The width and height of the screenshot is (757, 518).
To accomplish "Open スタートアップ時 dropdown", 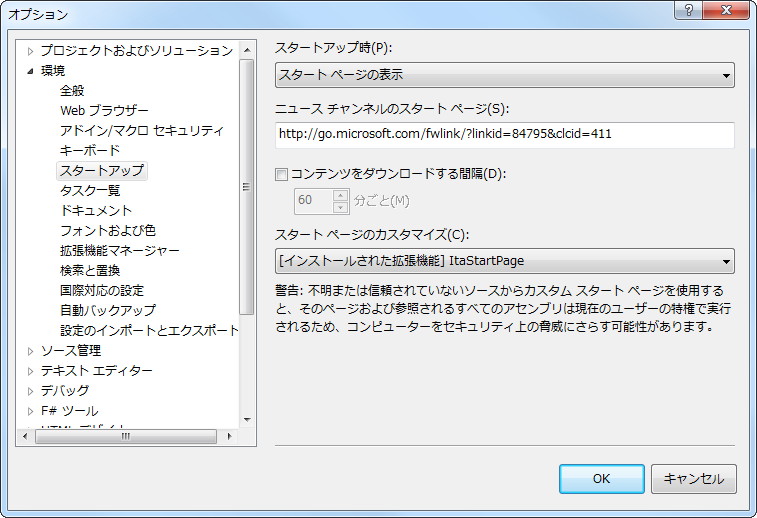I will point(505,75).
